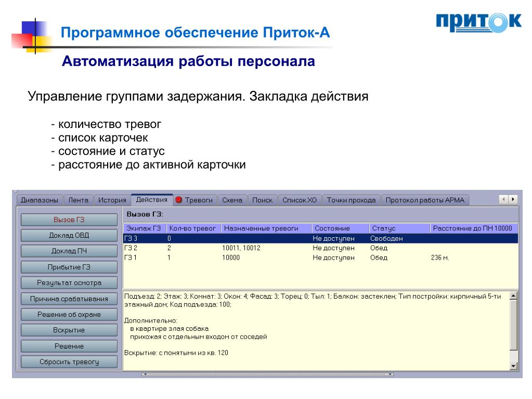
Task: Select the Действия tab
Action: click(x=152, y=200)
